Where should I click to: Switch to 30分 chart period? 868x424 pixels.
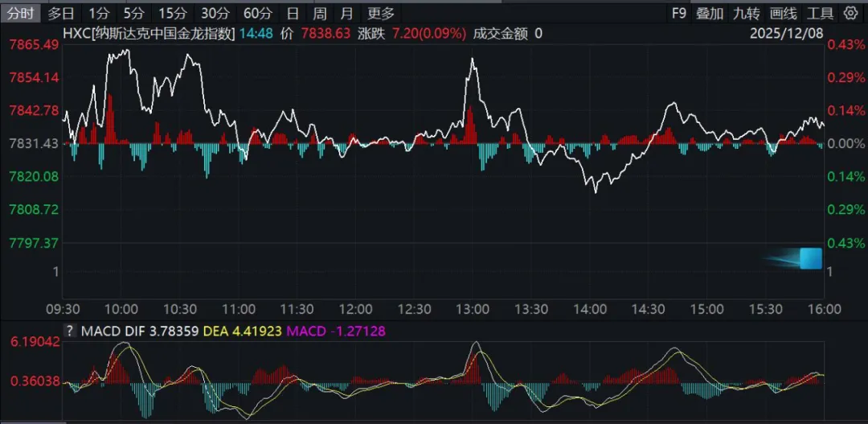point(215,13)
